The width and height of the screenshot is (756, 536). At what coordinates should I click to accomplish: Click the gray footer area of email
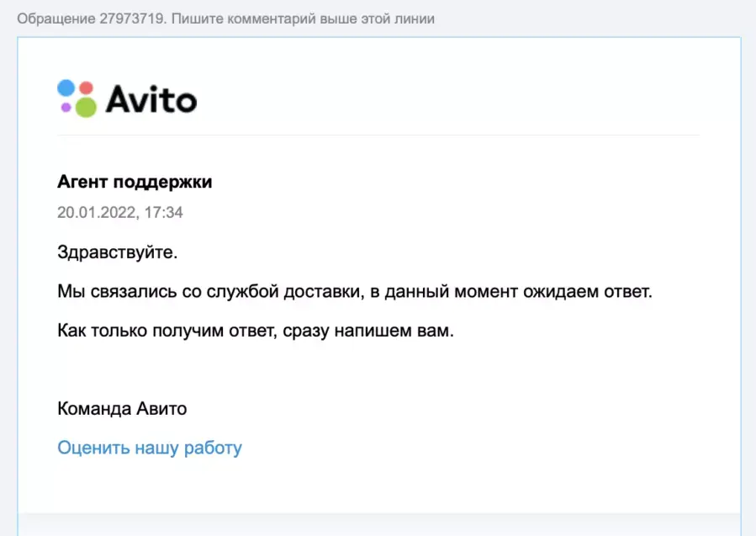pyautogui.click(x=378, y=523)
